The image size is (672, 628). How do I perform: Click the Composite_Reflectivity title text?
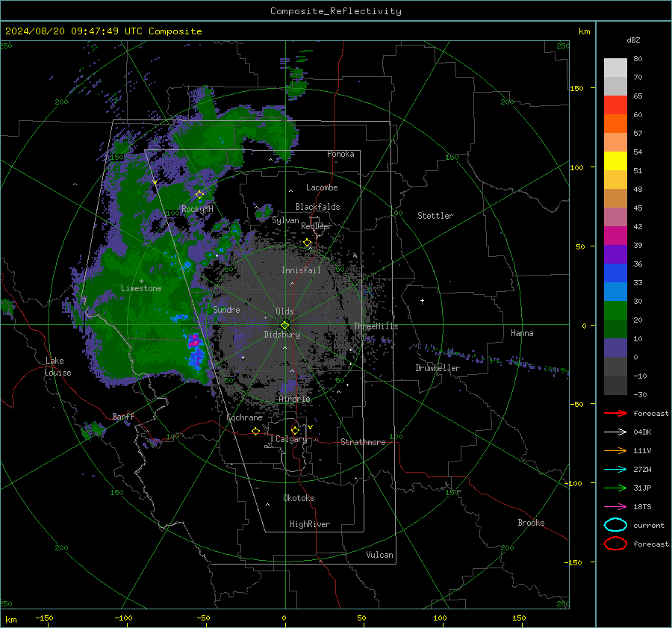(336, 11)
